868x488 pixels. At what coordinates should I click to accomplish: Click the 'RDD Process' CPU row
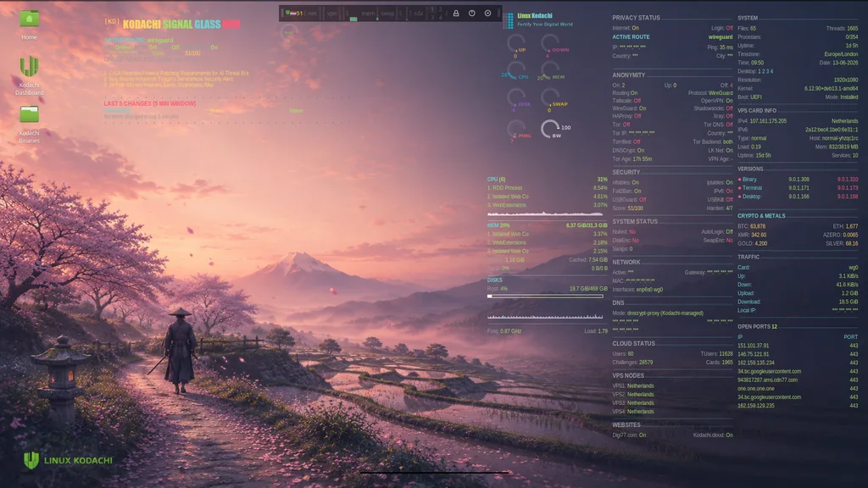[x=547, y=187]
